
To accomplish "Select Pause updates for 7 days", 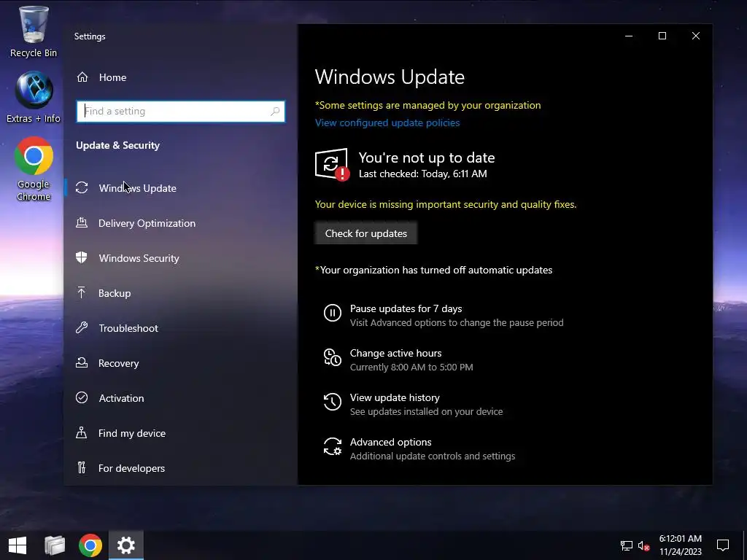I will click(x=444, y=315).
